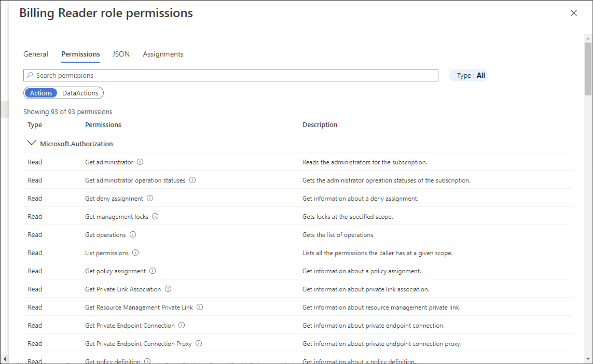
Task: Close the Billing Reader role permissions pane
Action: [x=574, y=13]
